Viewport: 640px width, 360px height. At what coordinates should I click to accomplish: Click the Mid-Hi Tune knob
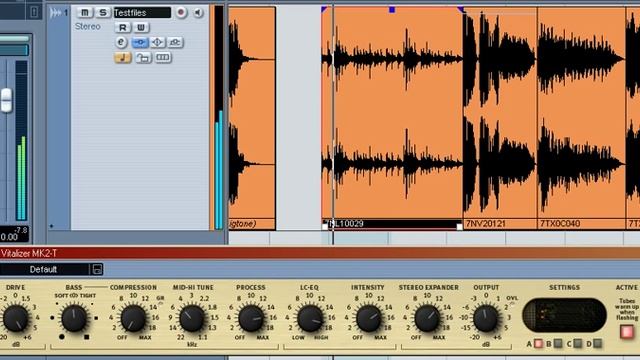point(192,318)
